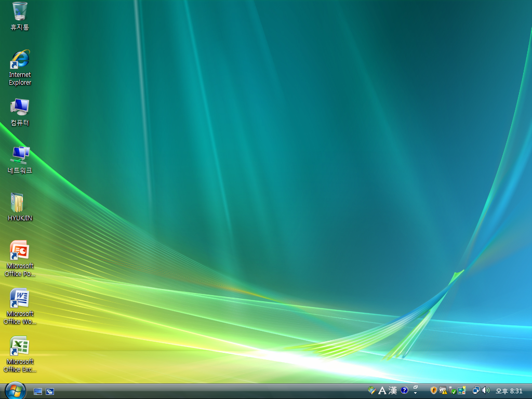Open the Windows Start orb menu
The image size is (532, 399).
15,391
